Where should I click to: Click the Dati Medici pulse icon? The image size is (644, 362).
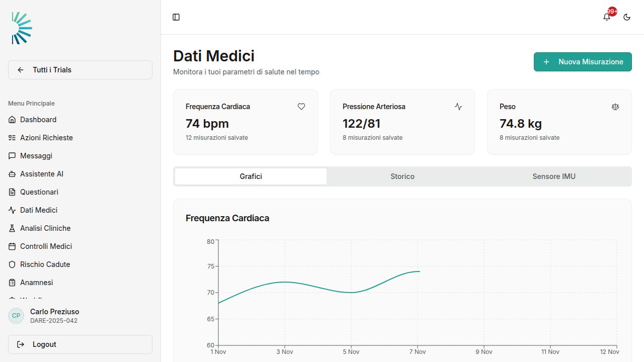tap(12, 210)
